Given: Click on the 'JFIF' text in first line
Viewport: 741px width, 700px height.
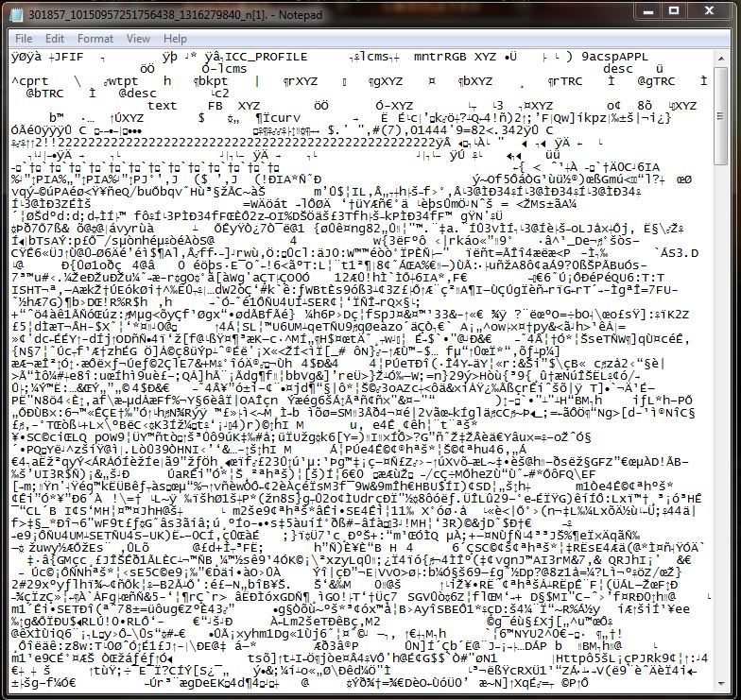Looking at the screenshot, I should click(x=68, y=57).
